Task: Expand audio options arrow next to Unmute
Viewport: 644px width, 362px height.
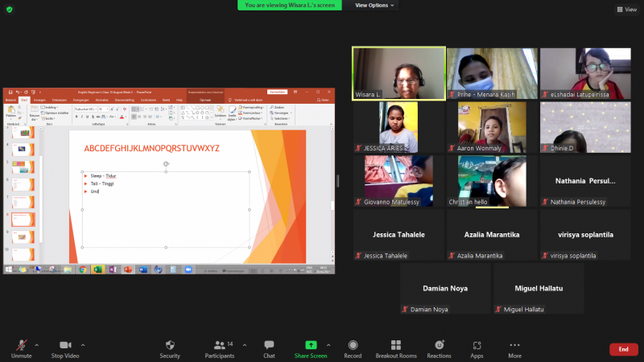Action: (x=37, y=344)
